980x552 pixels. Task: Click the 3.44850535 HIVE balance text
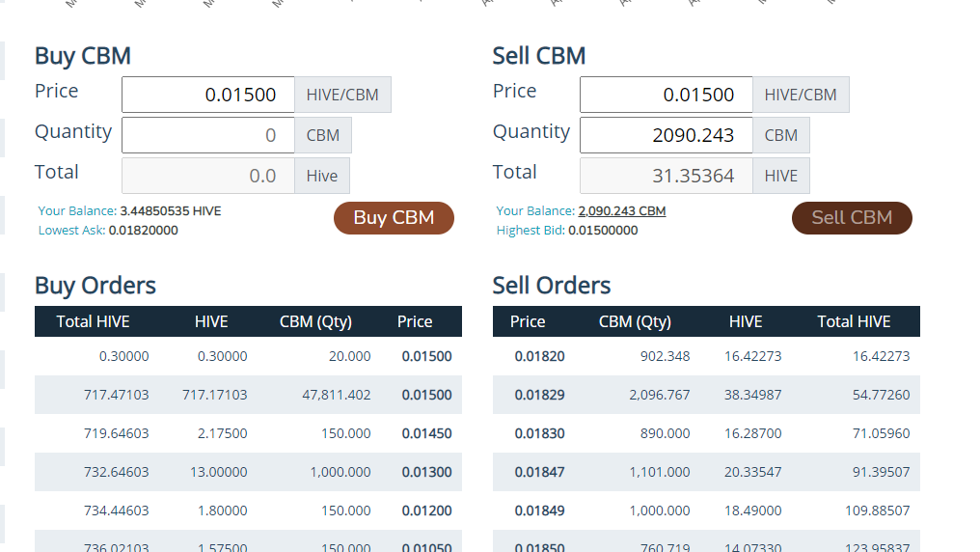(x=171, y=211)
